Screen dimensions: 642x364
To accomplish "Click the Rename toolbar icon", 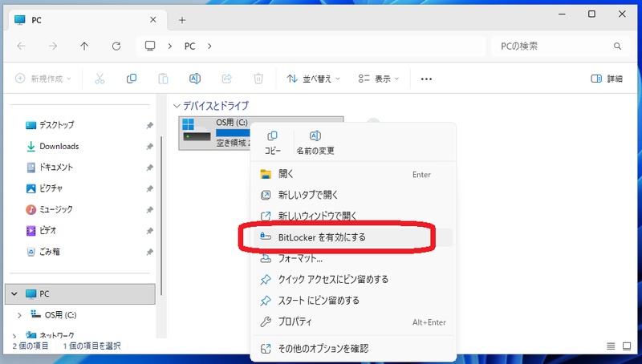I will [195, 79].
